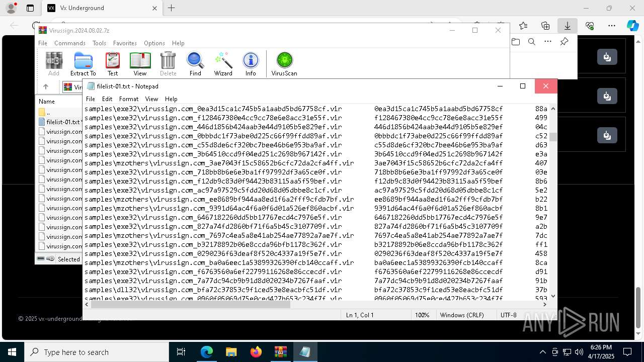Click the View file icon in WinRAR toolbar

point(140,64)
